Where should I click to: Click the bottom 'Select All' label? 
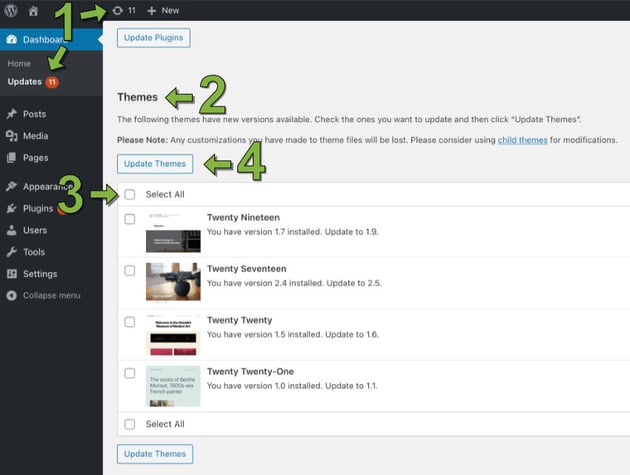(165, 424)
